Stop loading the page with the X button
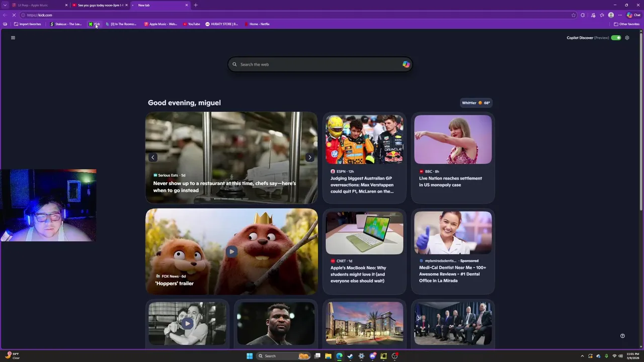This screenshot has height=362, width=644. coord(14,15)
